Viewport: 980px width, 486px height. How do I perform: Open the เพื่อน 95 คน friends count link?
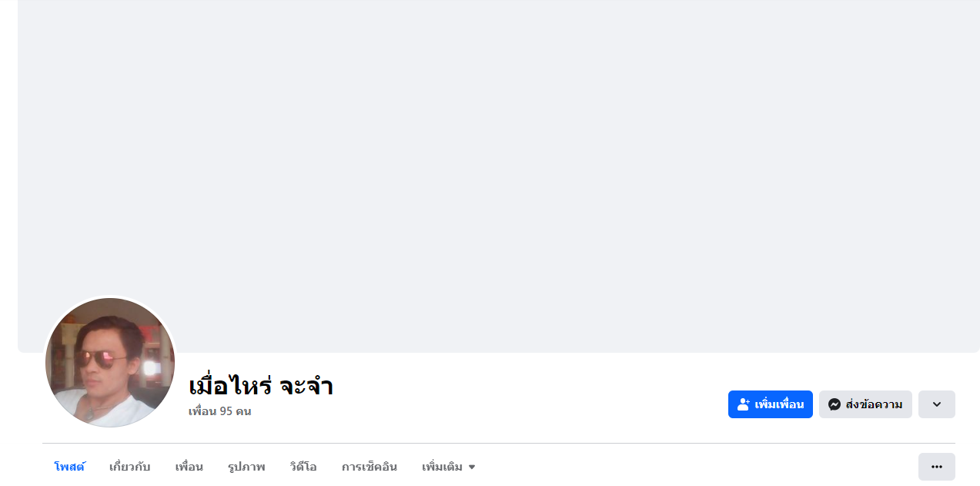(x=220, y=411)
